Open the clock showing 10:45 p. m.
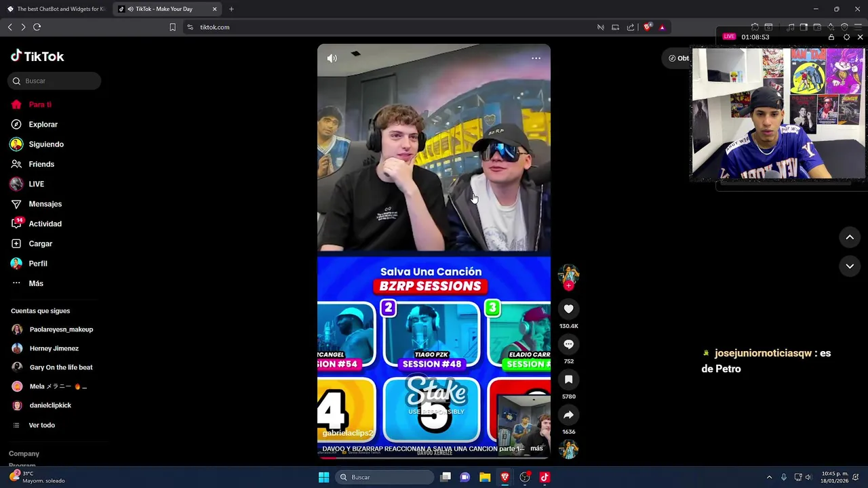The height and width of the screenshot is (488, 868). pos(834,477)
